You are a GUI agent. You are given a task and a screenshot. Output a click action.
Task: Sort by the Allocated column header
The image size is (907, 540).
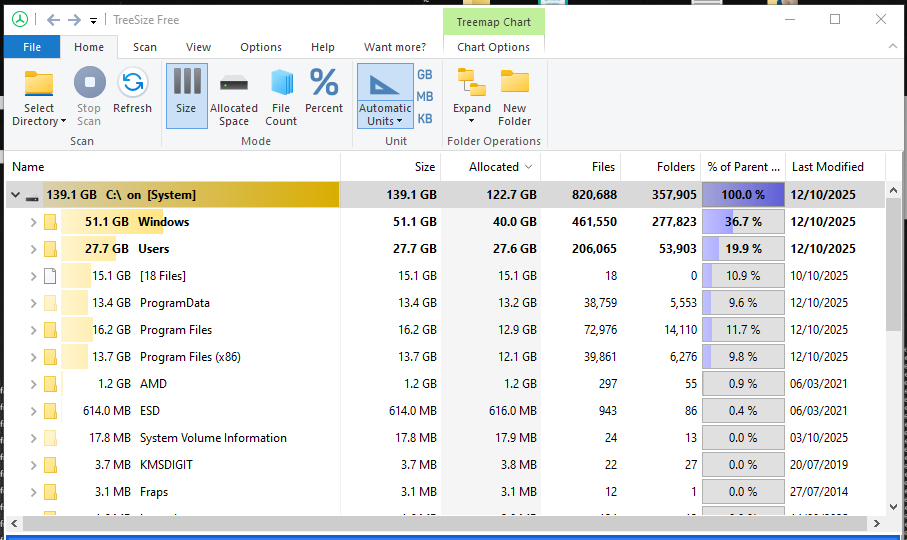pos(491,167)
